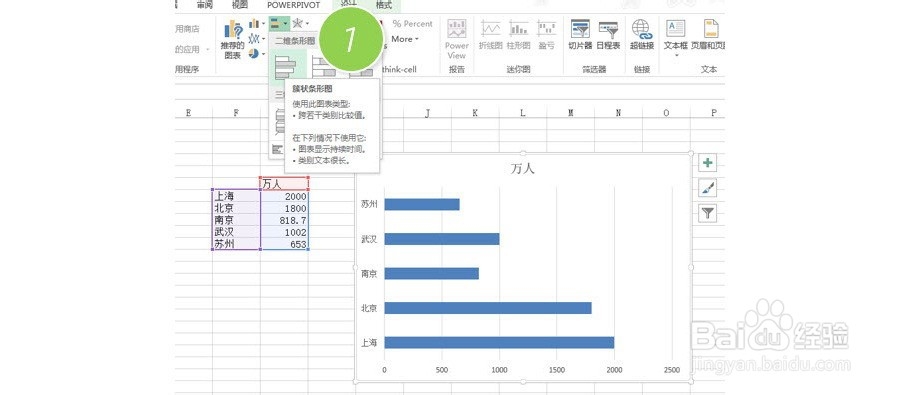Switch to the 格式 tab
The height and width of the screenshot is (395, 900).
click(383, 5)
